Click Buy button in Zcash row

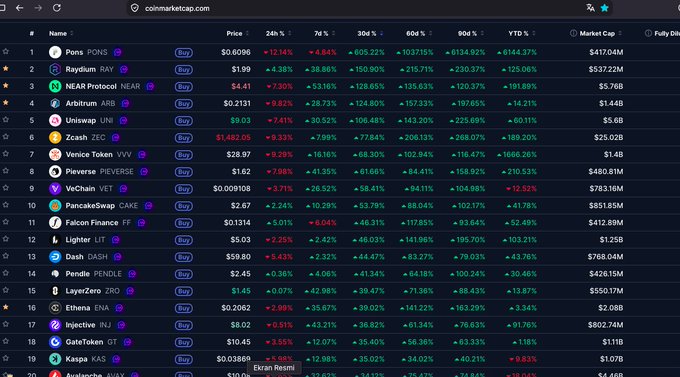coord(184,138)
